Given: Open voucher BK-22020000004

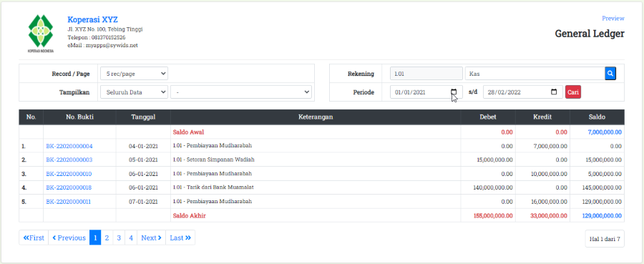Looking at the screenshot, I should click(69, 146).
